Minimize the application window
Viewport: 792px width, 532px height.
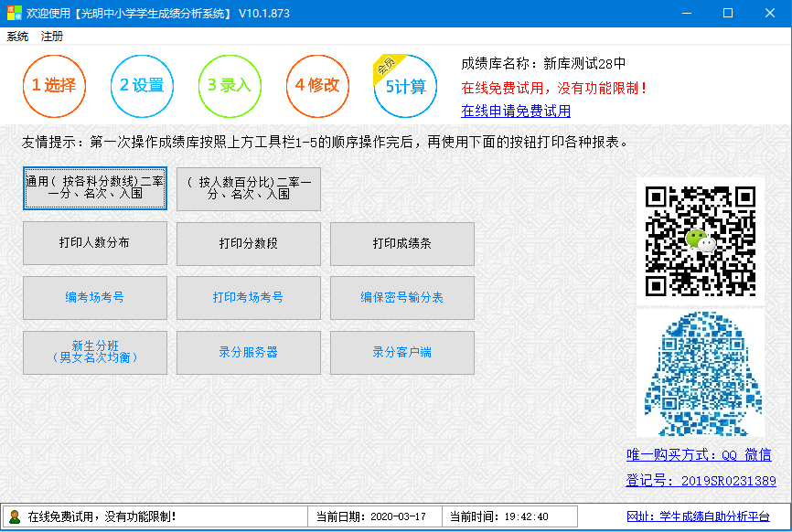point(687,13)
